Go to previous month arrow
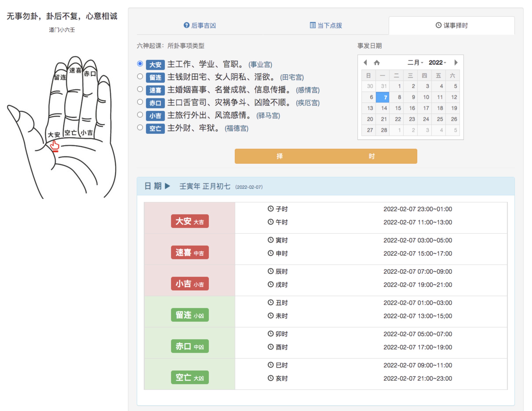Screen dimensions: 532x411 click(x=365, y=63)
